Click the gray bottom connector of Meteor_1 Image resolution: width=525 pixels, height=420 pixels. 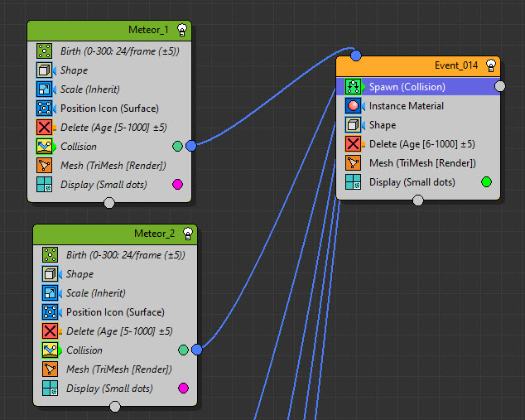109,203
